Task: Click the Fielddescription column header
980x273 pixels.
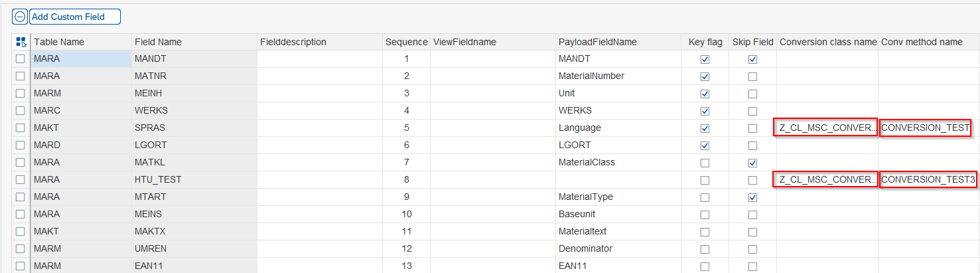Action: 319,42
